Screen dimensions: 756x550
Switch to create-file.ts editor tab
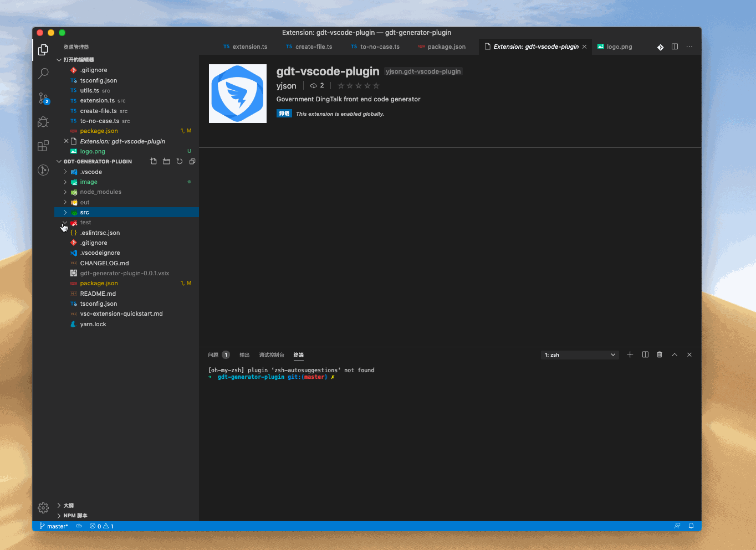click(x=309, y=47)
